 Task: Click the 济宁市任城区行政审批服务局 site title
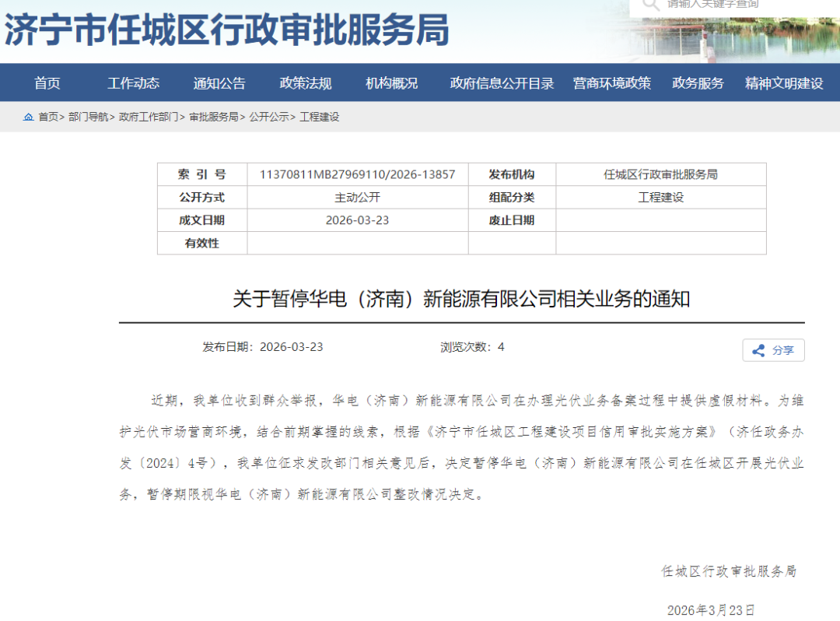(227, 31)
